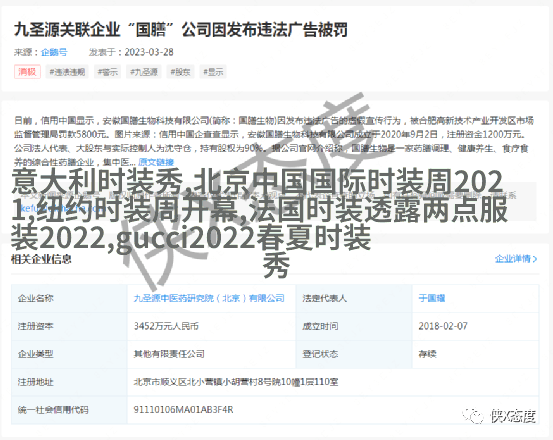The image size is (553, 440).
Task: Click the #九圣源 tag
Action: [x=144, y=72]
